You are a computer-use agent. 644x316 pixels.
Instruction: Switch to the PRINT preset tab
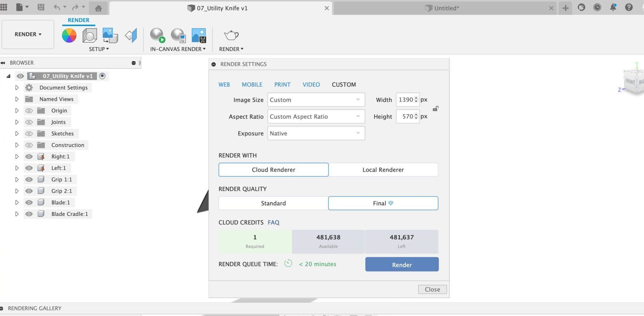pos(282,85)
